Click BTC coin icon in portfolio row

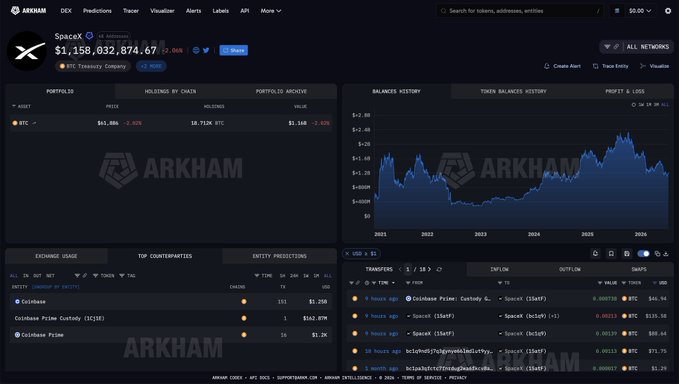click(15, 123)
